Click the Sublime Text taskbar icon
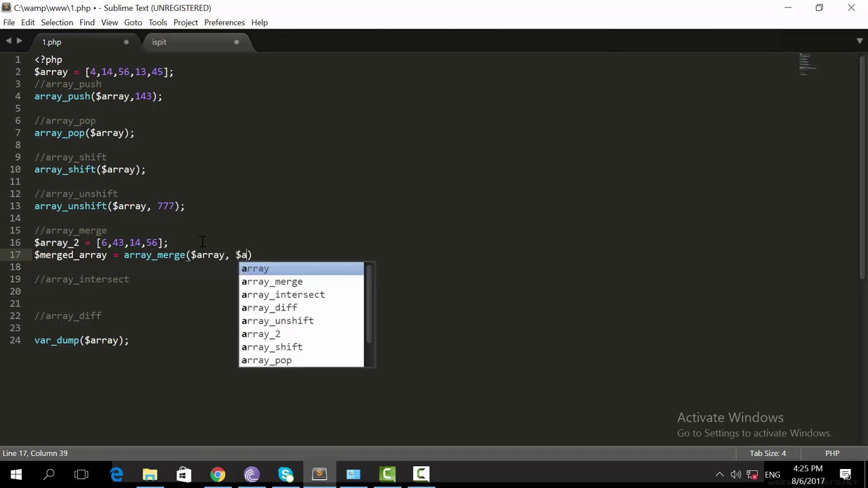Image resolution: width=868 pixels, height=488 pixels. click(319, 474)
